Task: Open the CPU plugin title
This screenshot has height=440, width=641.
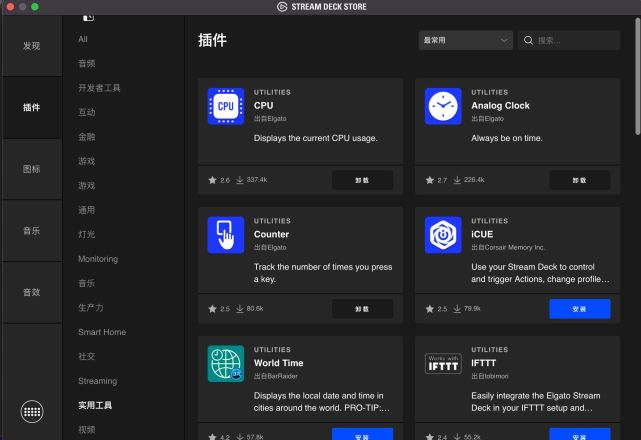Action: pyautogui.click(x=263, y=106)
